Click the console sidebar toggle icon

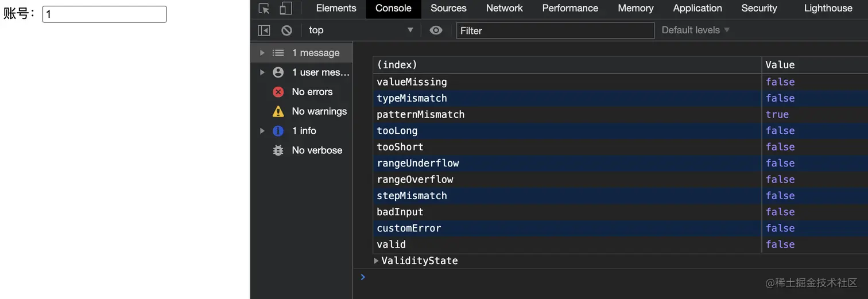(264, 30)
